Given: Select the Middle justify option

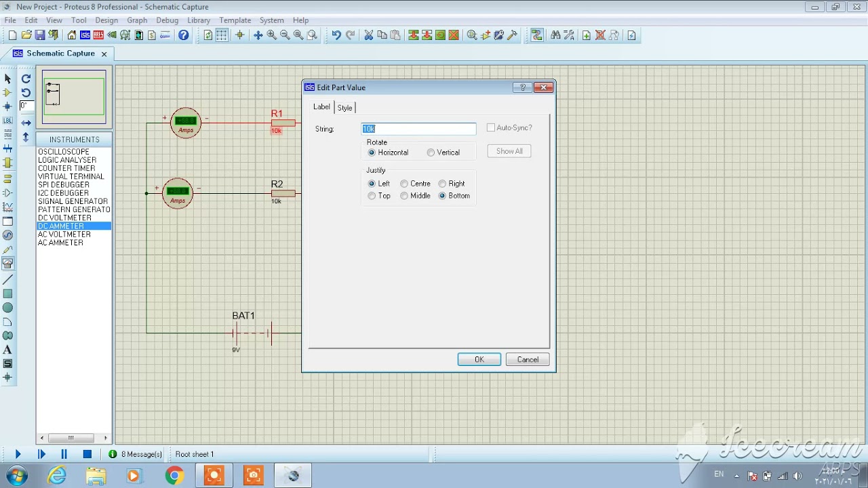Looking at the screenshot, I should (x=415, y=196).
